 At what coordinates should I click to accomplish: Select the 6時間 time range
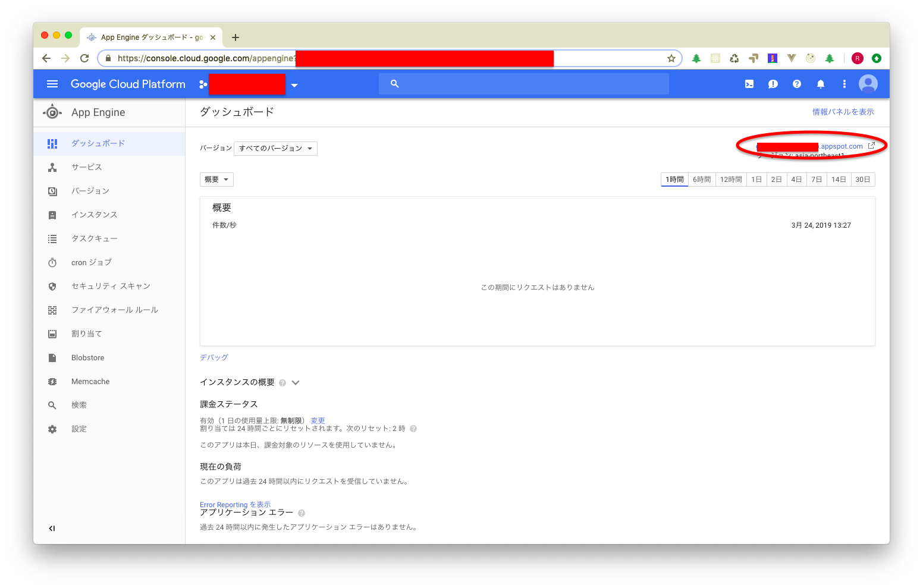[x=701, y=179]
